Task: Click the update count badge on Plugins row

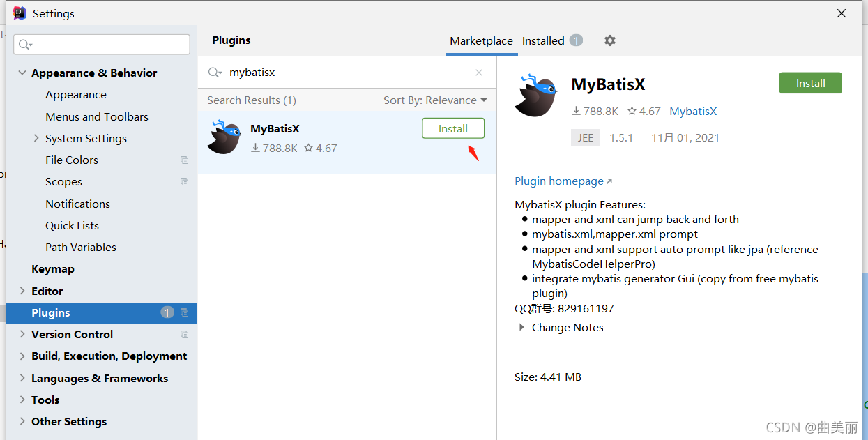Action: tap(167, 312)
